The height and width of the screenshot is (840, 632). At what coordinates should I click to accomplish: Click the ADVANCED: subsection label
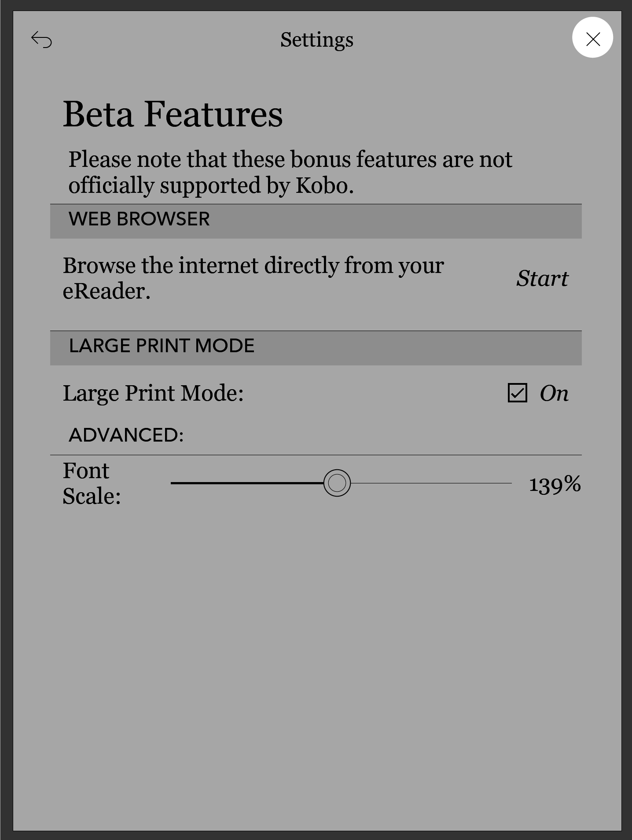[126, 435]
